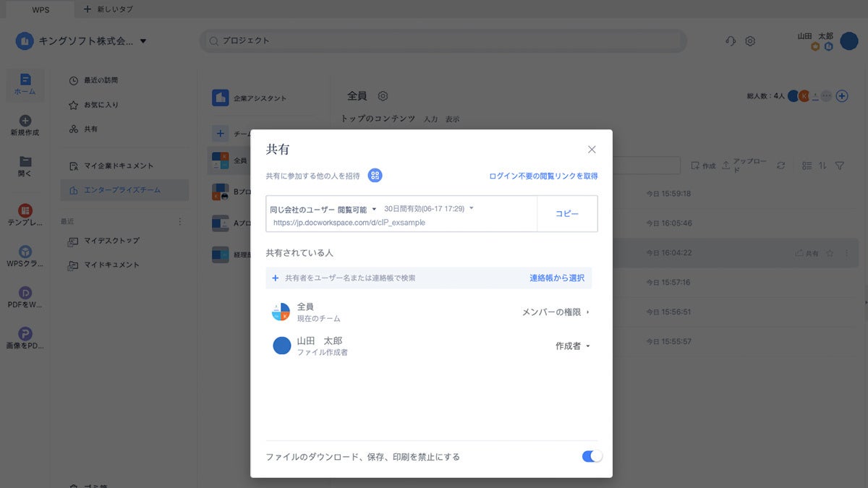
Task: Click the コピー button to copy share link
Action: (x=566, y=213)
